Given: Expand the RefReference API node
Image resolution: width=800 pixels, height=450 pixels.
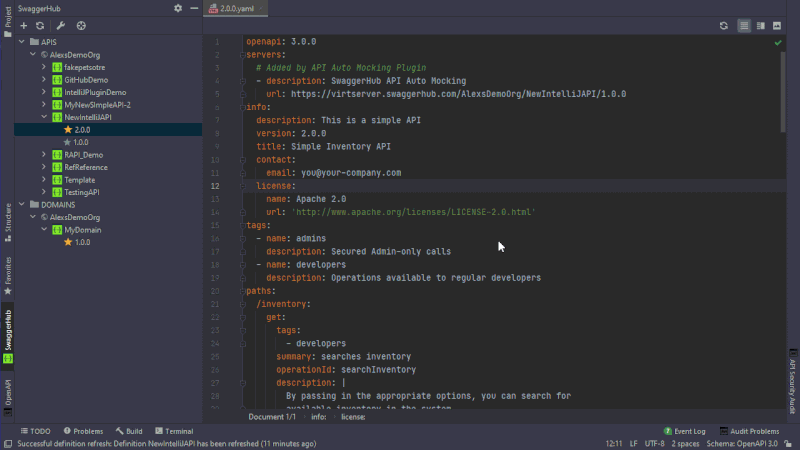Looking at the screenshot, I should pyautogui.click(x=44, y=167).
